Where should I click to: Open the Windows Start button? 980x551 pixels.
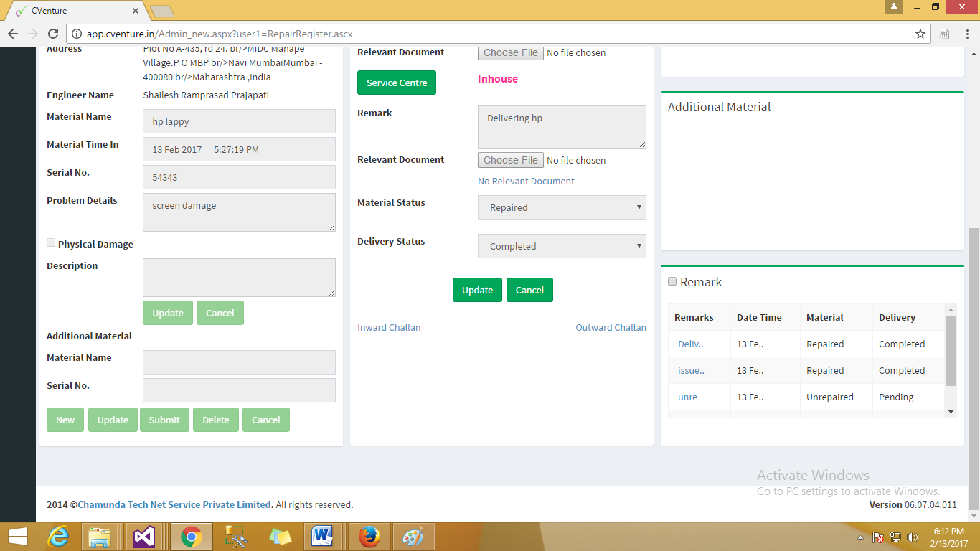(x=18, y=537)
